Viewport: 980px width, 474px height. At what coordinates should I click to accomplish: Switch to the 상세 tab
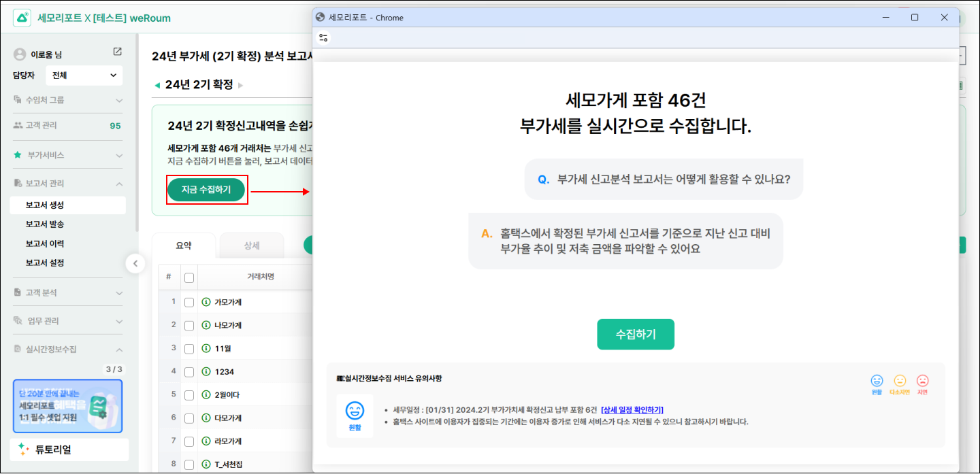tap(252, 246)
